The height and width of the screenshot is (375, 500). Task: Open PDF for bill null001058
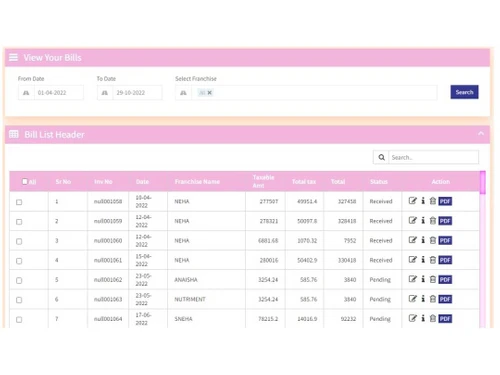tap(445, 201)
